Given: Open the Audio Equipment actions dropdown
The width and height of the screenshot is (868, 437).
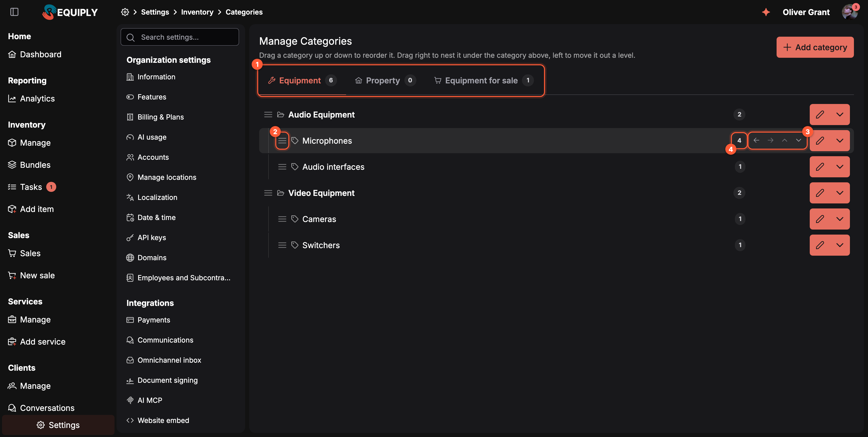Looking at the screenshot, I should pyautogui.click(x=840, y=115).
